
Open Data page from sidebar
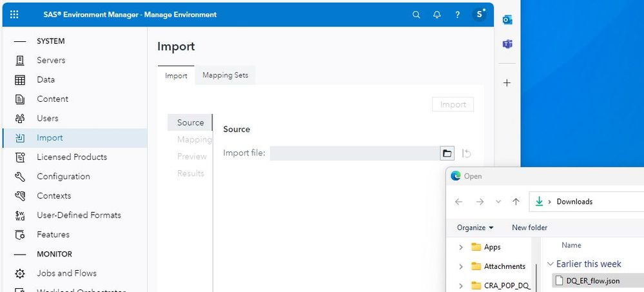[x=46, y=80]
